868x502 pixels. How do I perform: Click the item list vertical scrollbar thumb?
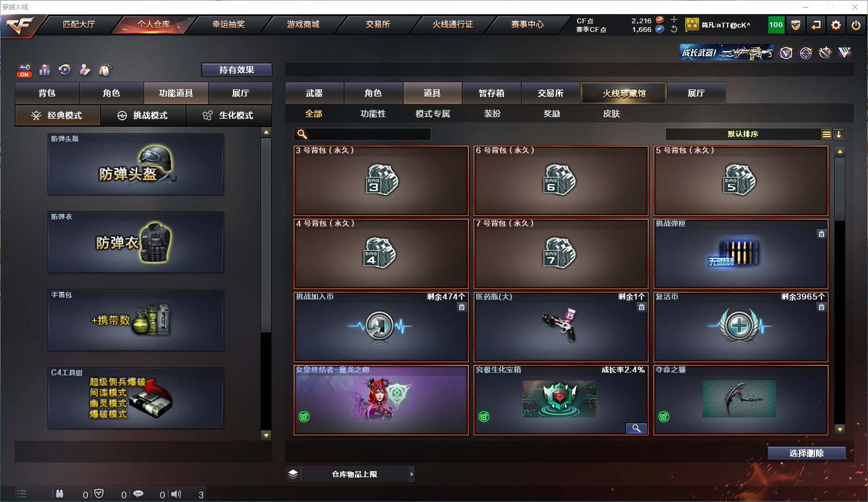click(x=840, y=188)
